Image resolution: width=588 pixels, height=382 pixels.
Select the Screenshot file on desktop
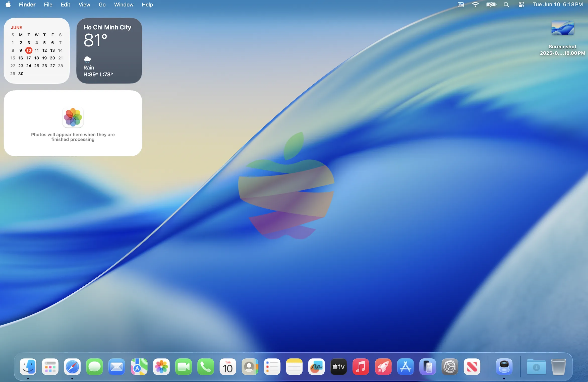tap(562, 38)
